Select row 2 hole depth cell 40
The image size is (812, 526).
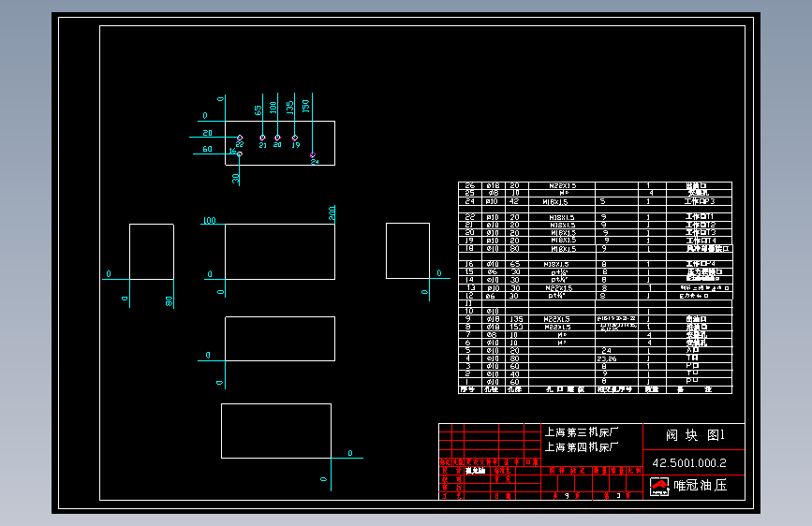[515, 374]
